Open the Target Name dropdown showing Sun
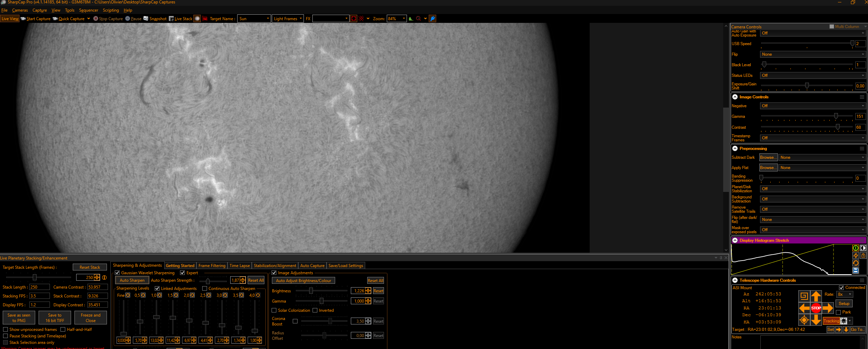Image resolution: width=868 pixels, height=349 pixels. tap(254, 19)
